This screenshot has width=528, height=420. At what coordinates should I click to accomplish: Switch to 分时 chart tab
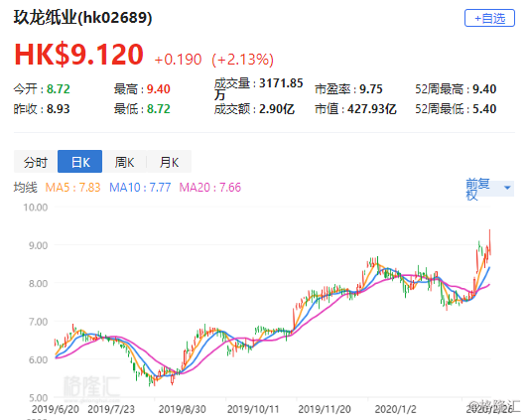(x=36, y=162)
